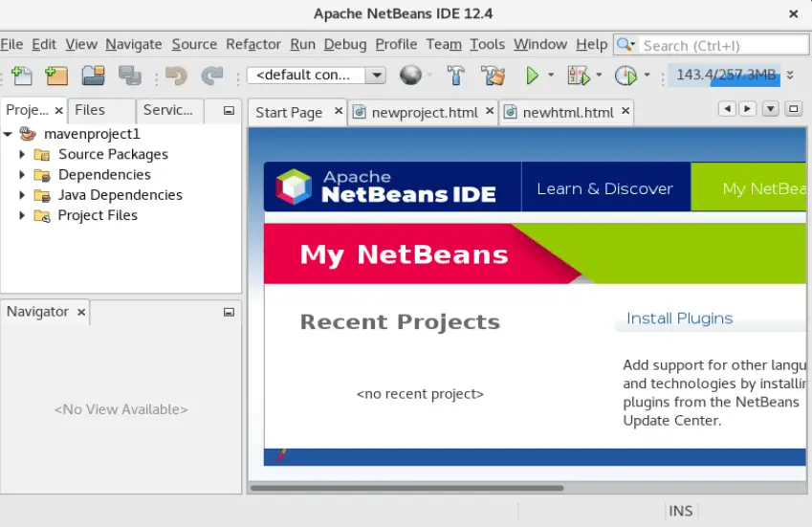Click the horizontal scrollbar under Start Page
This screenshot has height=527, width=812.
407,488
